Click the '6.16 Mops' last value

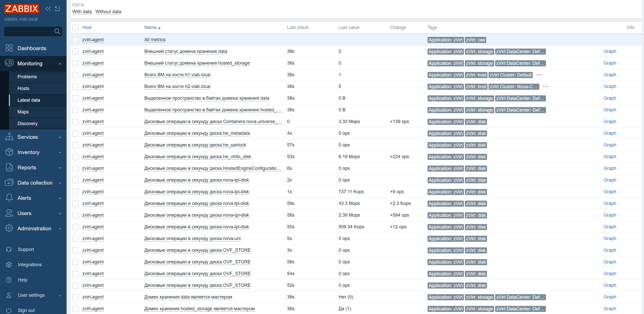click(349, 157)
